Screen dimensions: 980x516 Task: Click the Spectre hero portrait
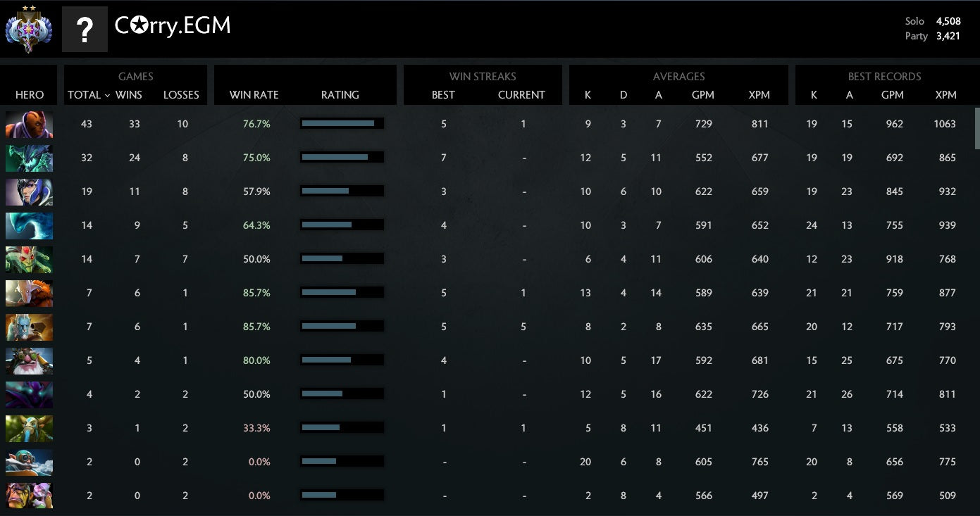click(29, 395)
